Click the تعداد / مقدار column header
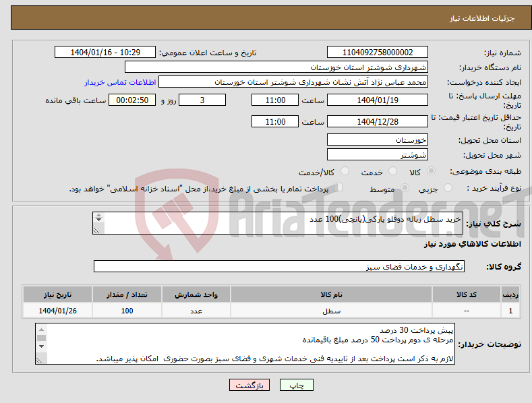This screenshot has width=532, height=403. pos(127,294)
